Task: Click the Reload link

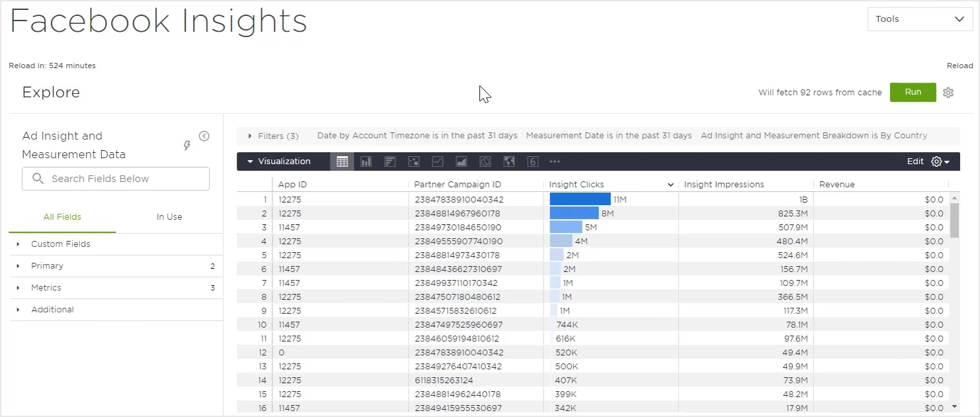Action: point(960,66)
